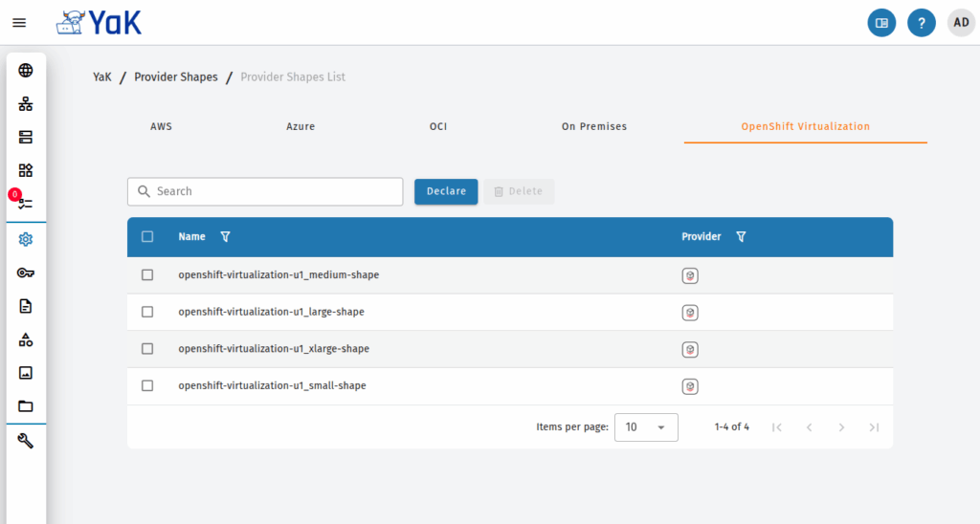Click provider icon for u1_medium-shape row

690,275
